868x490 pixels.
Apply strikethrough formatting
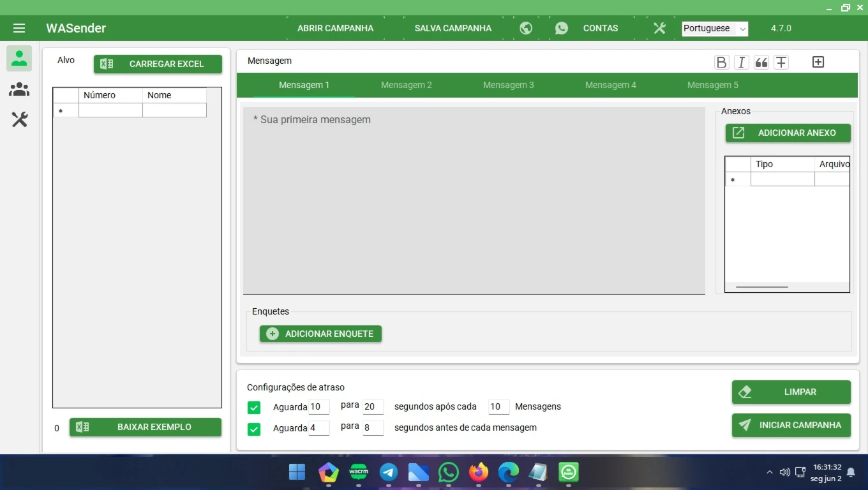coord(781,62)
